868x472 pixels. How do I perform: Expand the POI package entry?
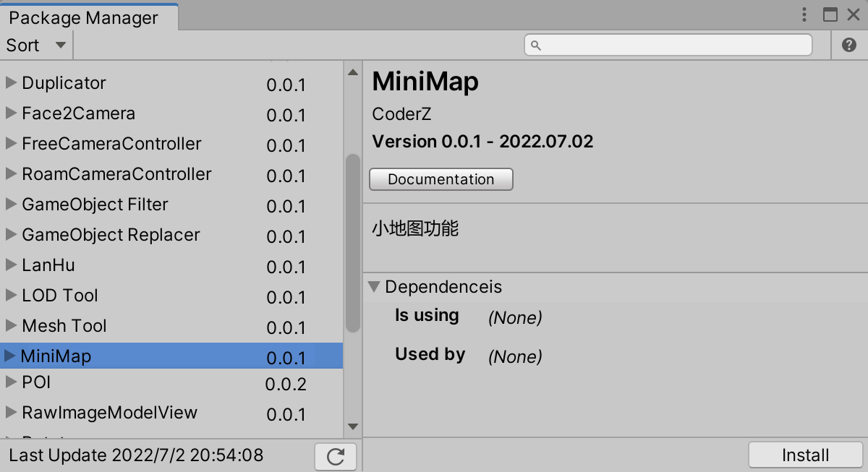[x=11, y=384]
